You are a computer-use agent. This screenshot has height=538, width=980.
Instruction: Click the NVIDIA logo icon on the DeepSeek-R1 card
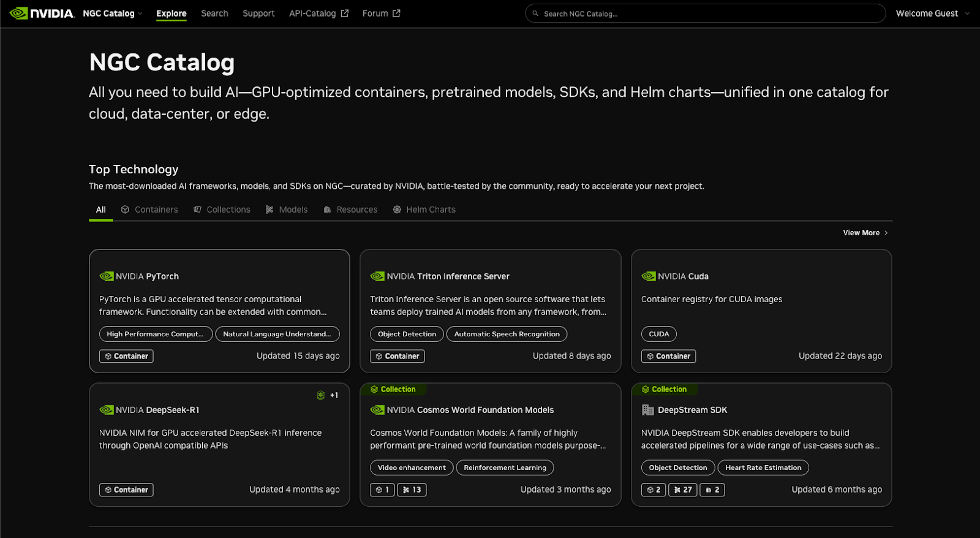click(107, 410)
